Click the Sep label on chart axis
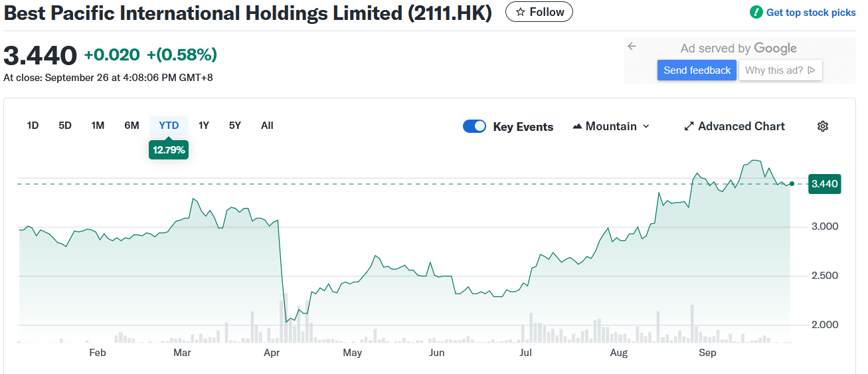The width and height of the screenshot is (868, 374). [708, 353]
